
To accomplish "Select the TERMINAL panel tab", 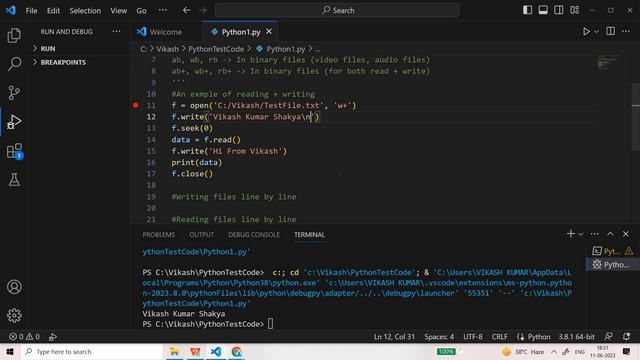I will coord(309,235).
